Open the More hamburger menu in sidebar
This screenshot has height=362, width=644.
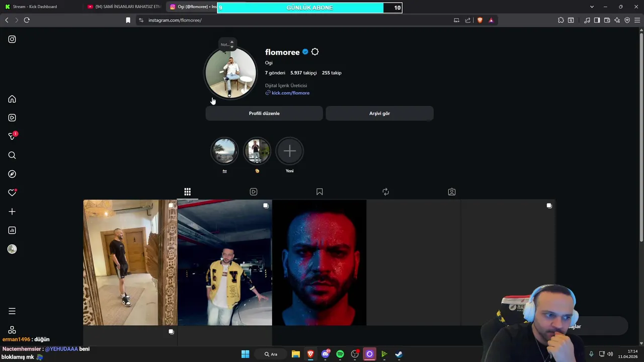pyautogui.click(x=12, y=311)
